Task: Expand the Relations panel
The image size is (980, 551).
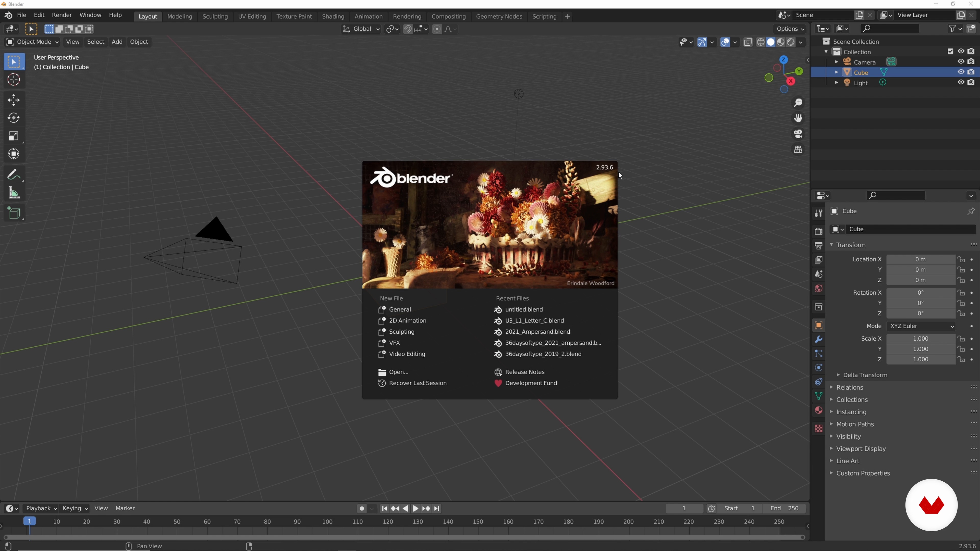Action: pos(849,387)
